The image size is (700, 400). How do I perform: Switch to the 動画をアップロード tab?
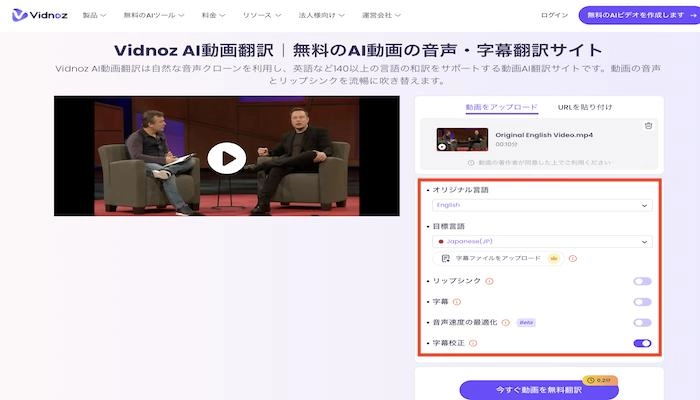point(501,107)
